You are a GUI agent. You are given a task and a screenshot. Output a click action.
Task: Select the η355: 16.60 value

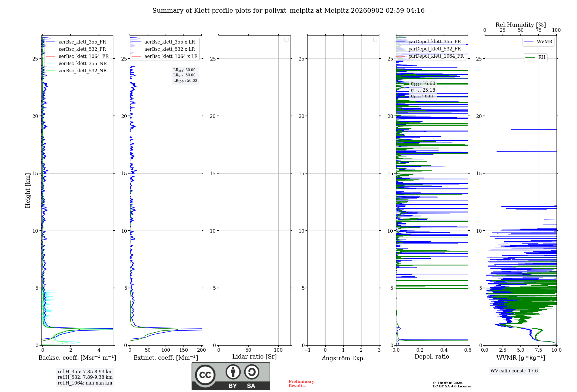click(423, 84)
